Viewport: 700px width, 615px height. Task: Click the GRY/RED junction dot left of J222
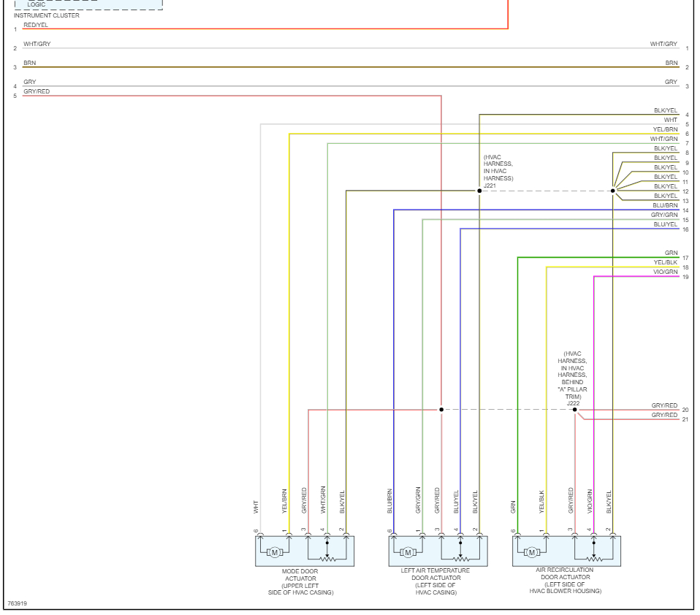(441, 410)
